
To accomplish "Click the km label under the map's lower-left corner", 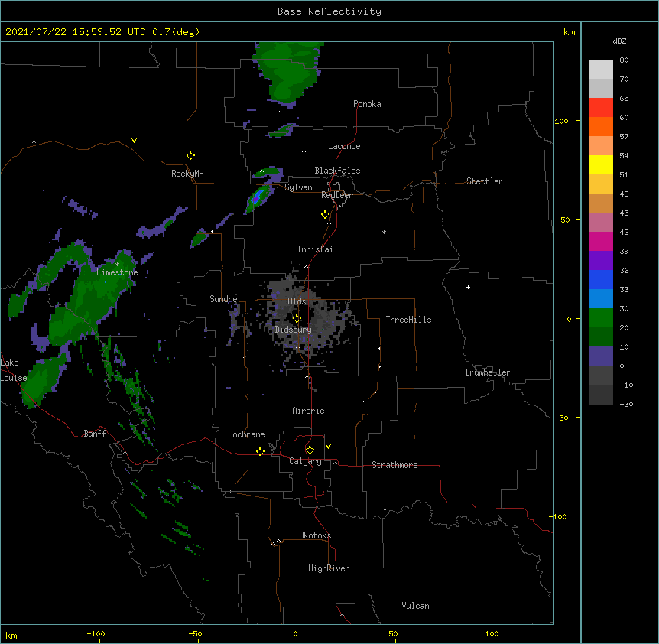I will [x=11, y=635].
